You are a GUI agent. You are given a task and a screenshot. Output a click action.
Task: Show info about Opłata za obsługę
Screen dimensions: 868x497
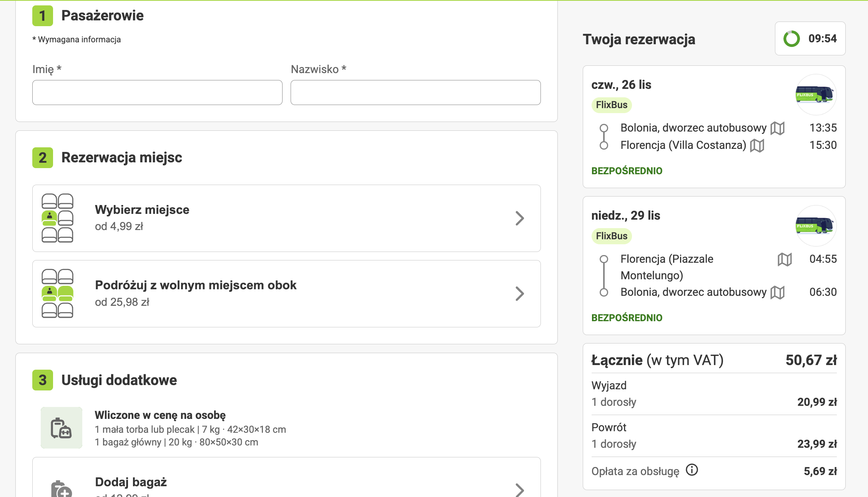pyautogui.click(x=692, y=470)
